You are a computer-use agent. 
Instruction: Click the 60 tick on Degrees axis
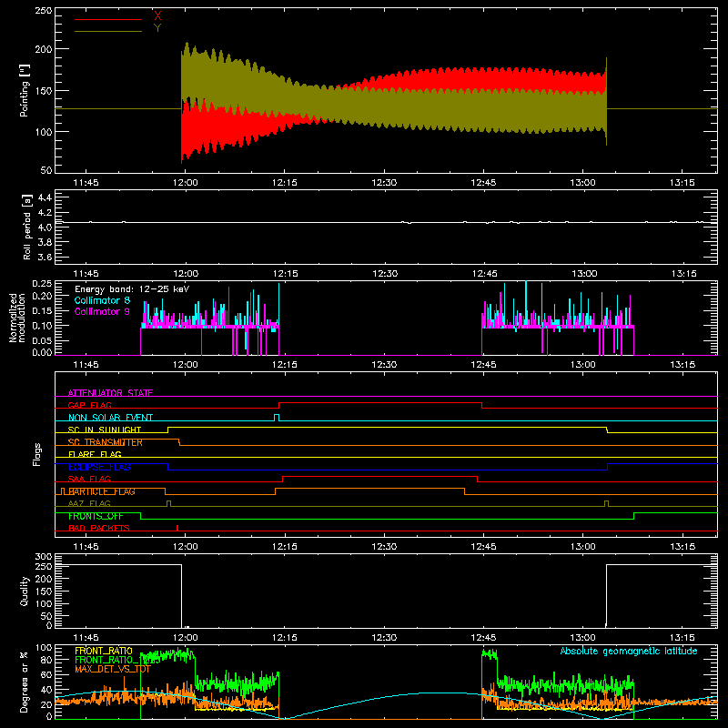coord(46,674)
